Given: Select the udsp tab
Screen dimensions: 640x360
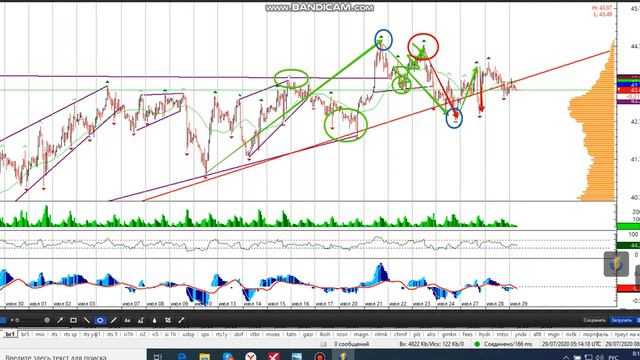Looking at the screenshot, I should (189, 334).
